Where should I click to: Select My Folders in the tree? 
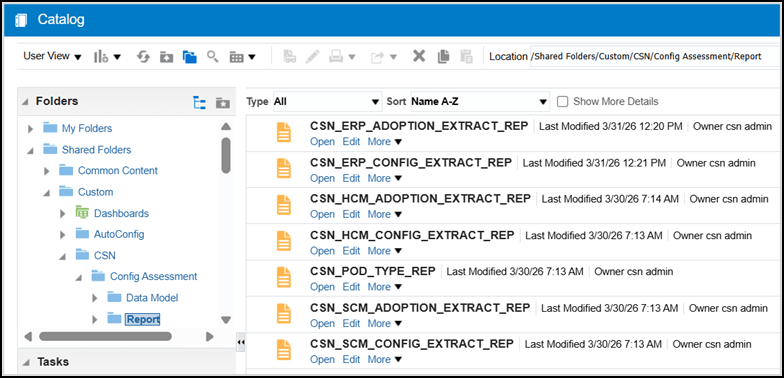pos(86,128)
